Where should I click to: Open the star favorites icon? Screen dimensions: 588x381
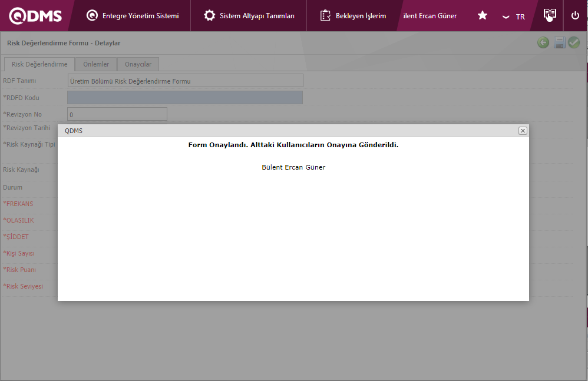tap(482, 16)
